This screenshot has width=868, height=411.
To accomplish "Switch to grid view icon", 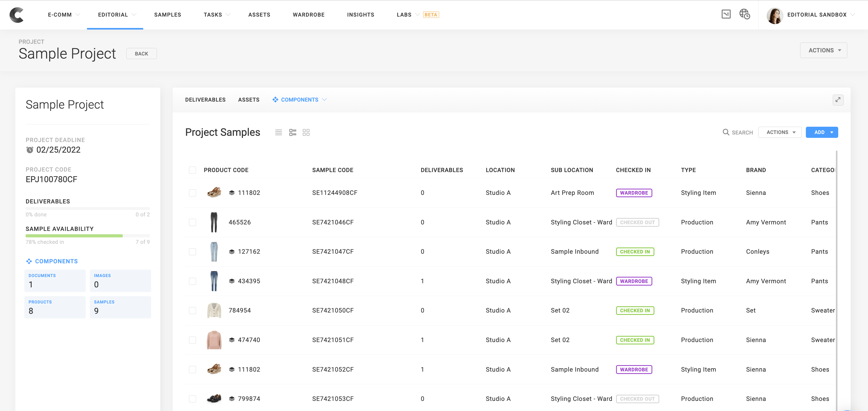I will click(306, 132).
